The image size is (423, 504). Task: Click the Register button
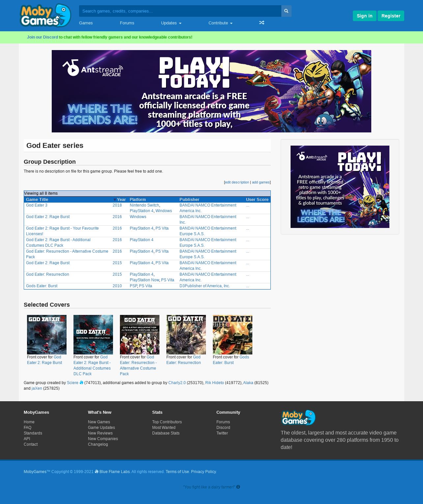pos(391,16)
